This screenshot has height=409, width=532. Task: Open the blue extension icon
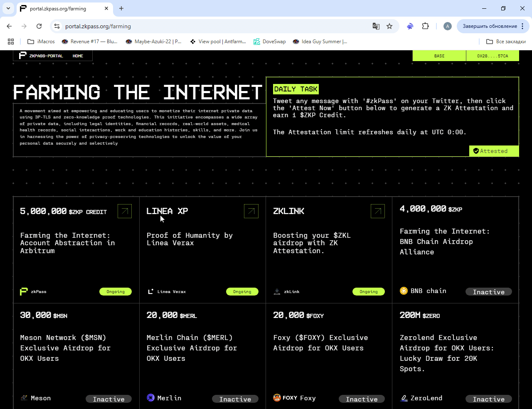click(410, 26)
